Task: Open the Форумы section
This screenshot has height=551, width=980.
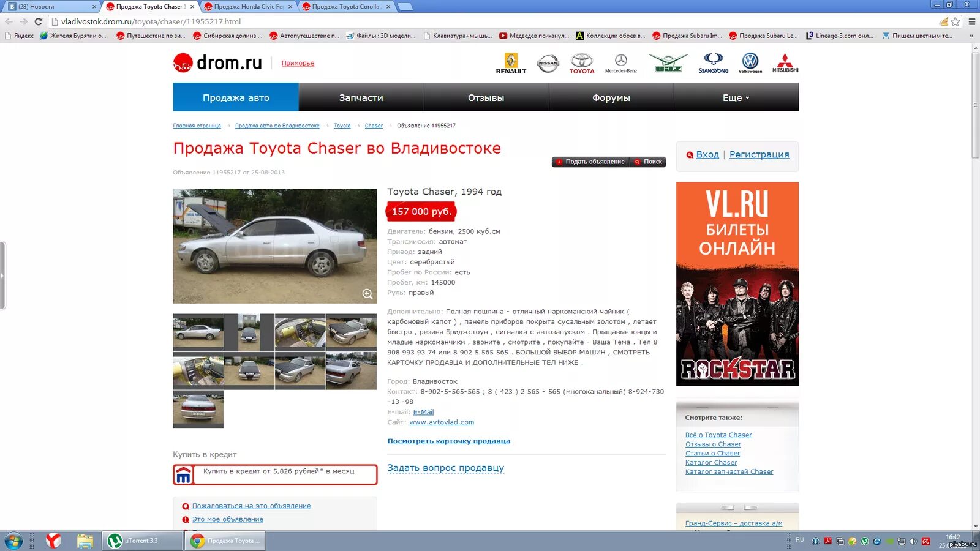Action: coord(611,97)
